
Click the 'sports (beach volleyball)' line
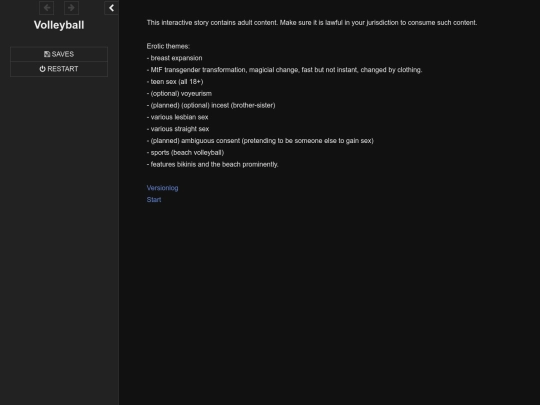(185, 153)
